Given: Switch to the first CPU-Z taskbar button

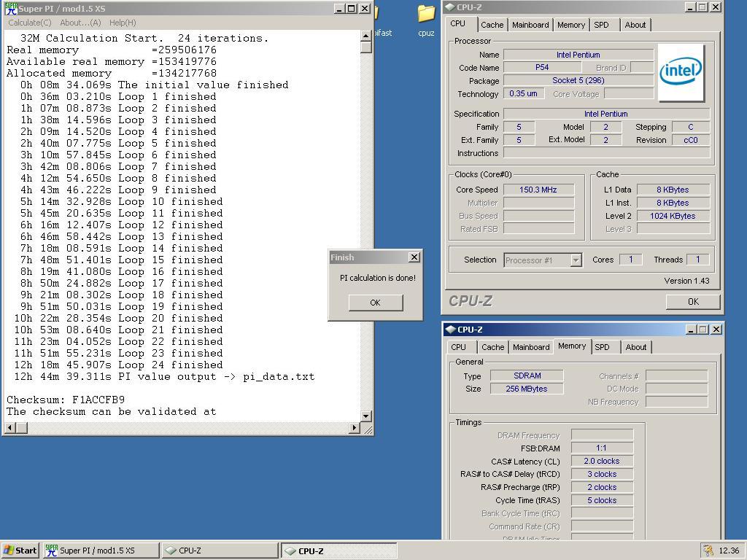Looking at the screenshot, I should coord(219,550).
